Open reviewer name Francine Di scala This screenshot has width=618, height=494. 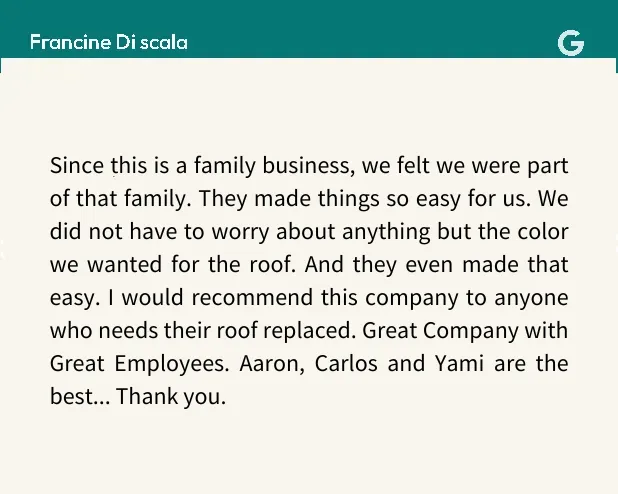point(109,42)
